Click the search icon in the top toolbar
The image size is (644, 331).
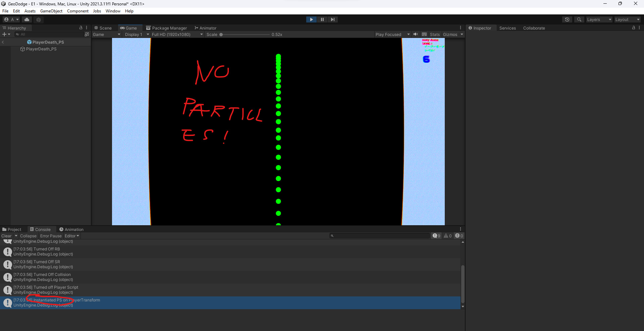tap(579, 19)
